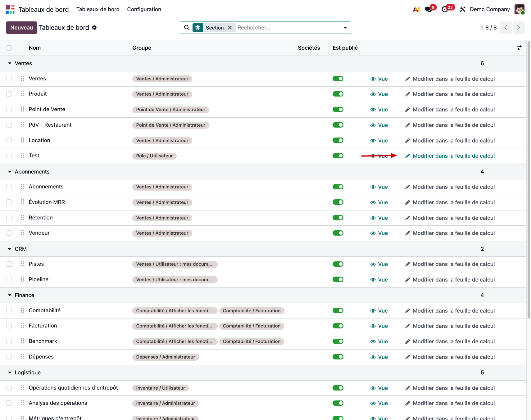This screenshot has height=420, width=531.
Task: Click the Nouveau button
Action: 22,28
